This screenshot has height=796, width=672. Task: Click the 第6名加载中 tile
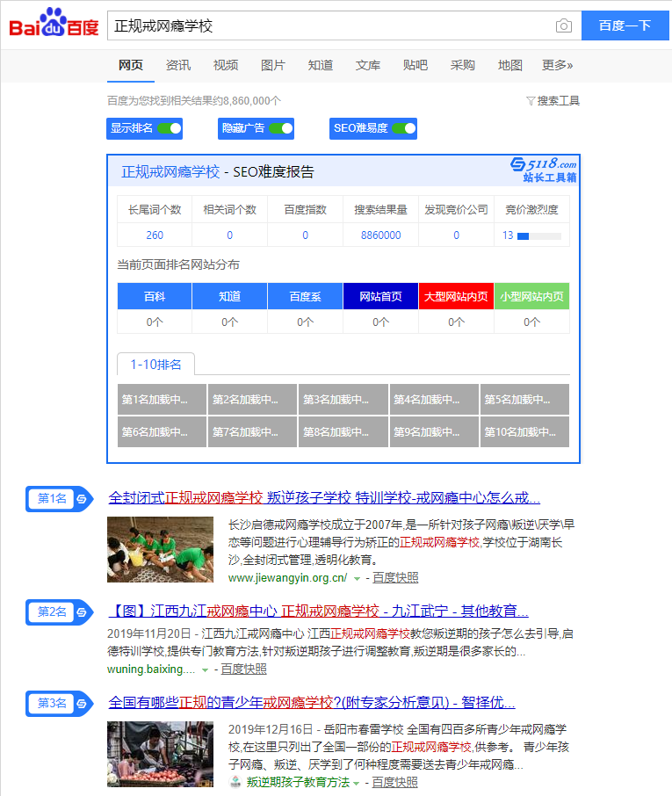pos(162,432)
